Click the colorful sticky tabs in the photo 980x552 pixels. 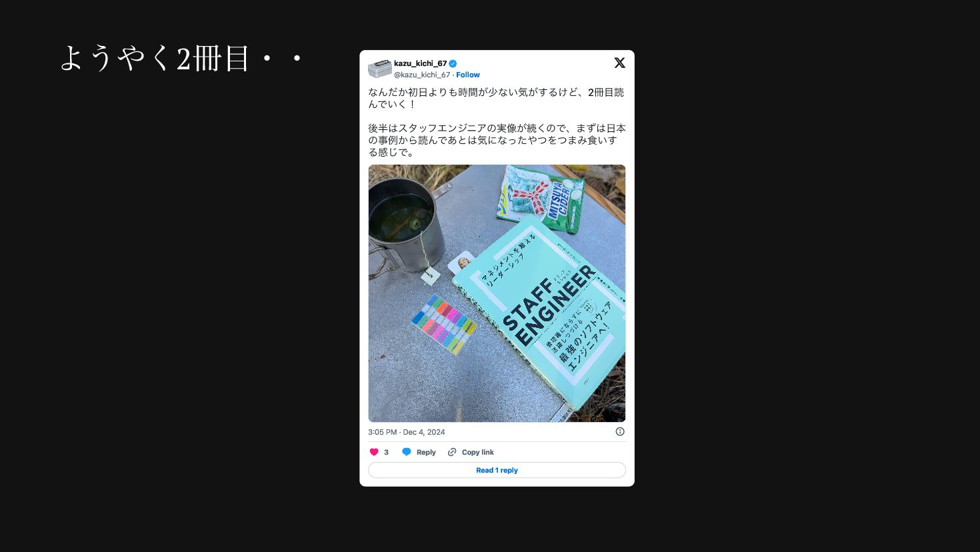pos(444,324)
